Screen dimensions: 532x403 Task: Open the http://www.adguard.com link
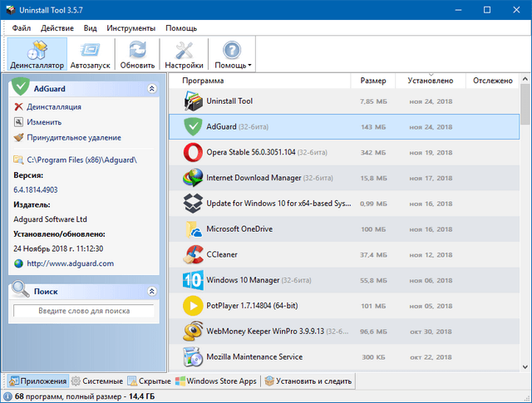(x=70, y=263)
